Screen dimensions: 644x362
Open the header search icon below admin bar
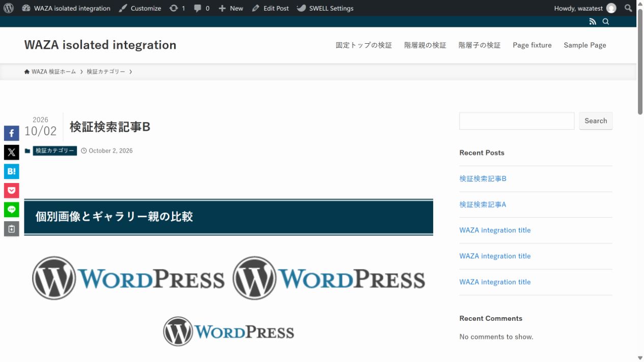[606, 21]
